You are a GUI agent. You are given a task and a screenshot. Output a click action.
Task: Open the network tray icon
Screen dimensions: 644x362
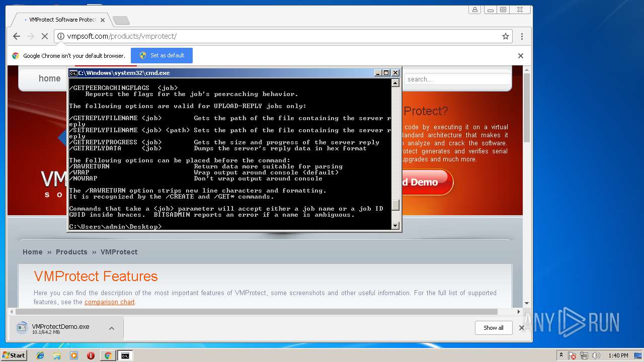[584, 355]
